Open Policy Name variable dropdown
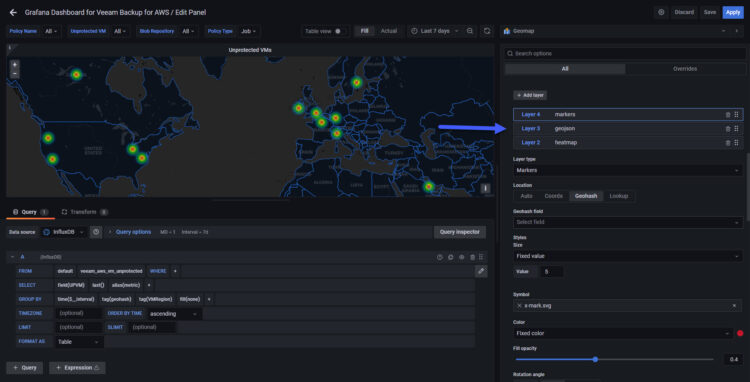Viewport: 750px width, 382px height. coord(51,31)
